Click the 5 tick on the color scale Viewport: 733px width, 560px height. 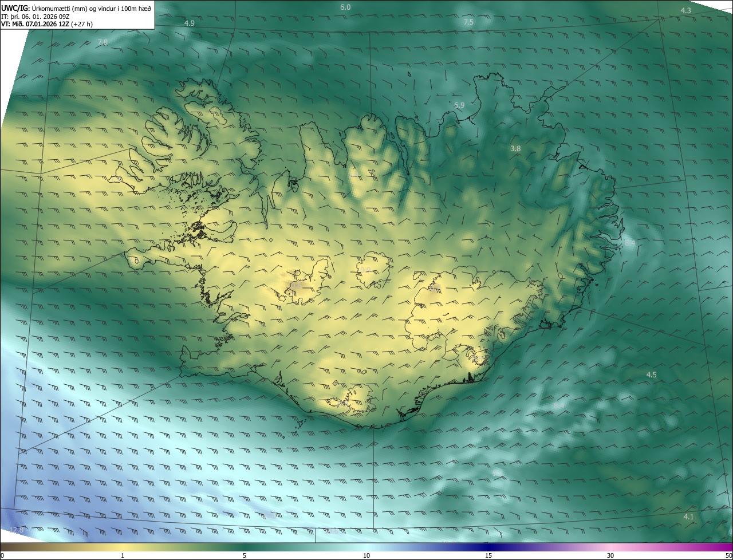pos(245,555)
